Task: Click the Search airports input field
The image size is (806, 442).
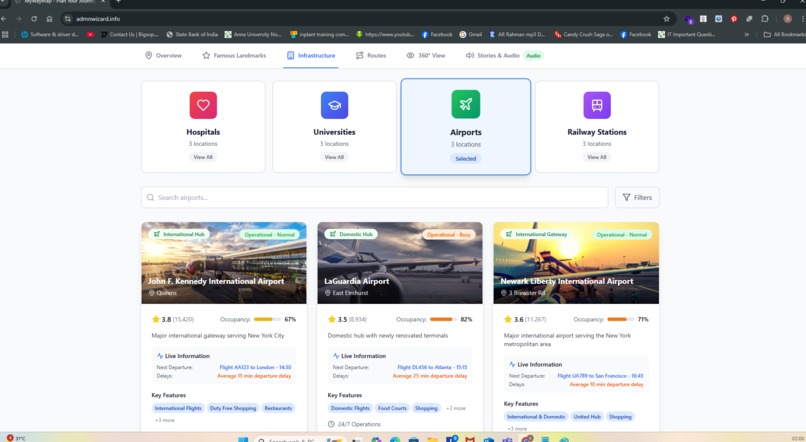Action: 375,197
